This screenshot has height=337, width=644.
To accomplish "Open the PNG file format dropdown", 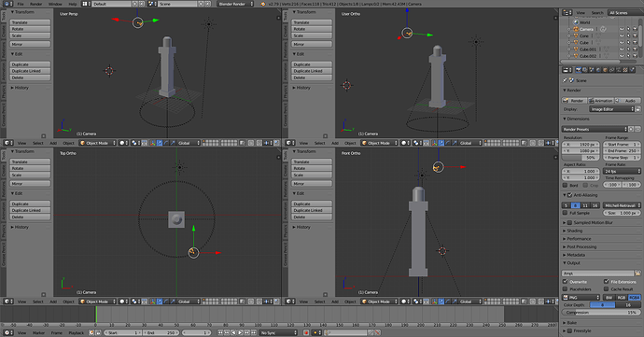I will [x=581, y=297].
